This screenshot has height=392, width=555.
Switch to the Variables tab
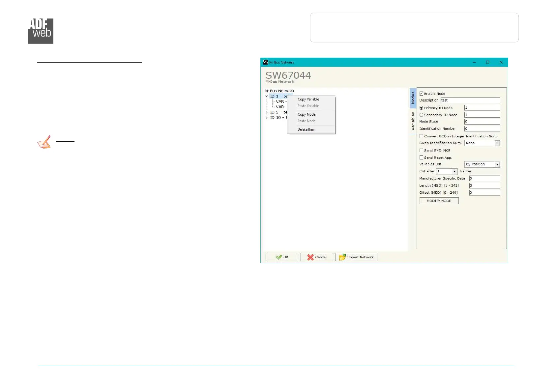(x=413, y=121)
